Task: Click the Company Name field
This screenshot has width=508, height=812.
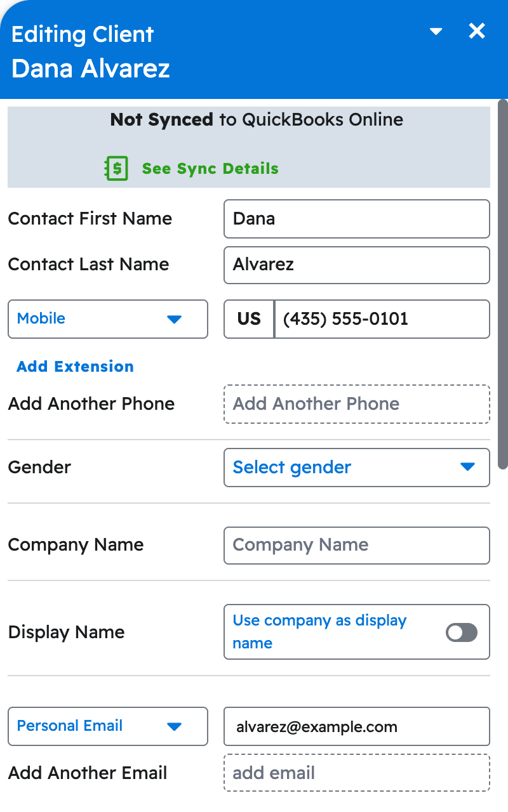Action: coord(357,545)
